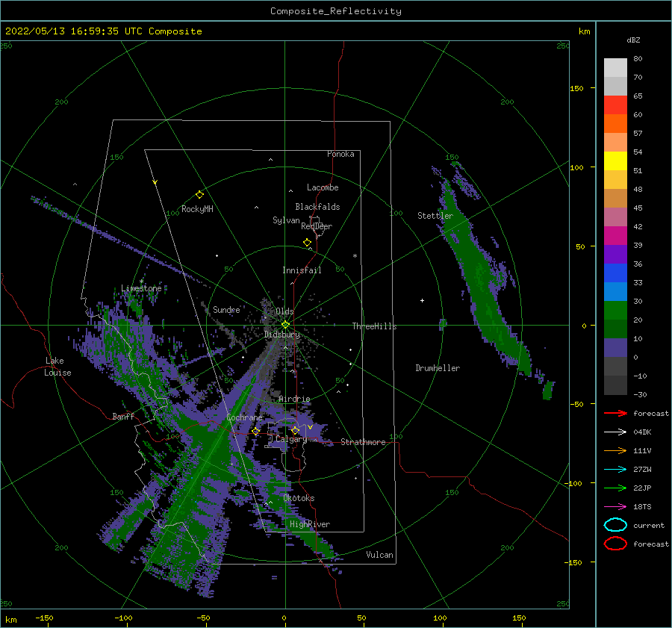Click the yellow diamond marker below Cochrane
This screenshot has width=672, height=628.
256,431
